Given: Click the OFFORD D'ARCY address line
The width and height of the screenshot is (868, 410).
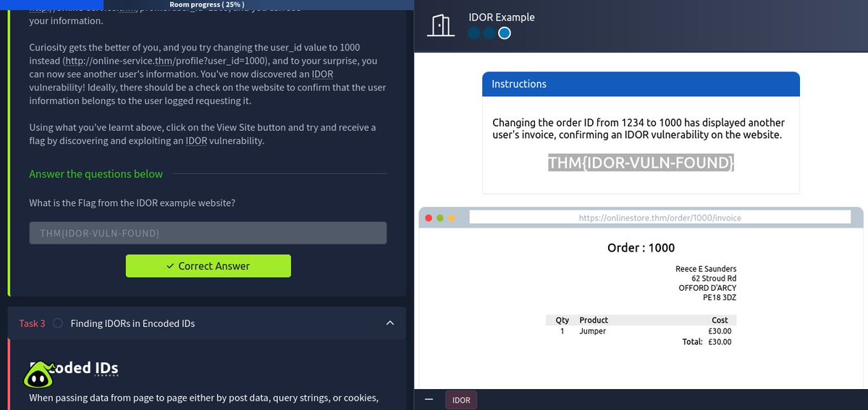Looking at the screenshot, I should (x=707, y=288).
